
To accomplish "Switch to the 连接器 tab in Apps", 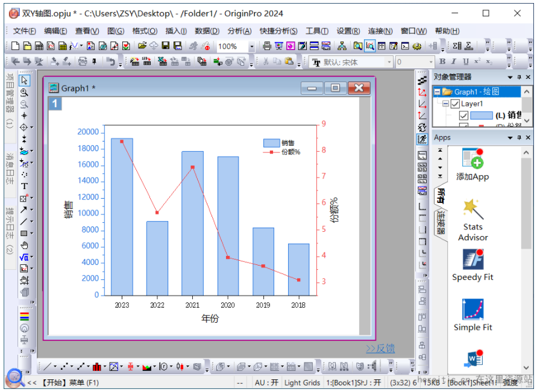I will [441, 223].
